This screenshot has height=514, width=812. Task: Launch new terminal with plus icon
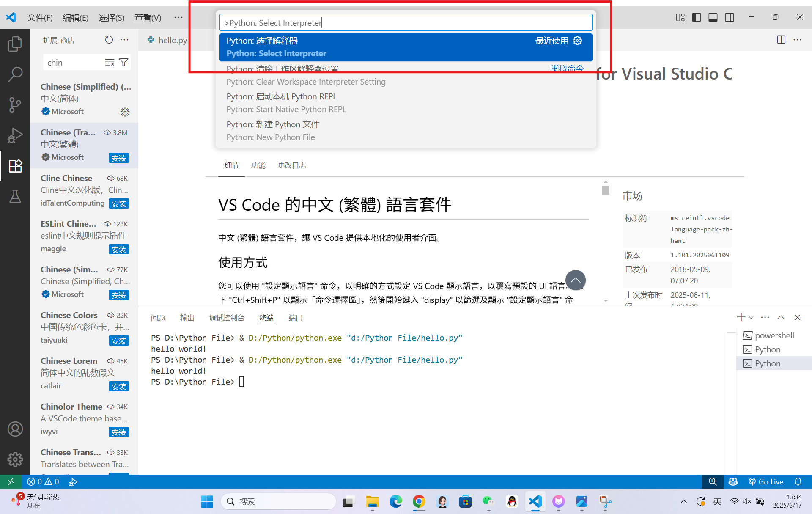[741, 317]
